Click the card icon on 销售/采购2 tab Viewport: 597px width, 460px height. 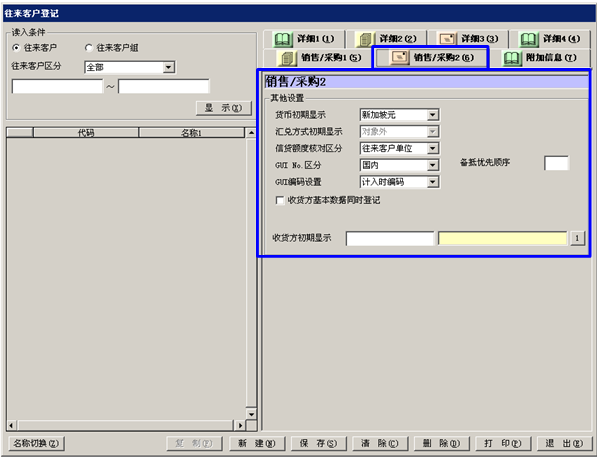click(399, 58)
